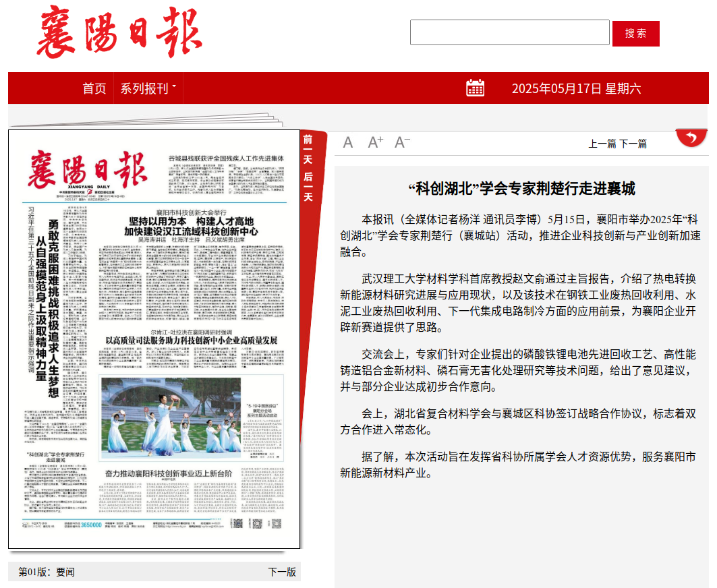Open the 系列报刊 dropdown menu
This screenshot has width=717, height=588.
pyautogui.click(x=144, y=87)
